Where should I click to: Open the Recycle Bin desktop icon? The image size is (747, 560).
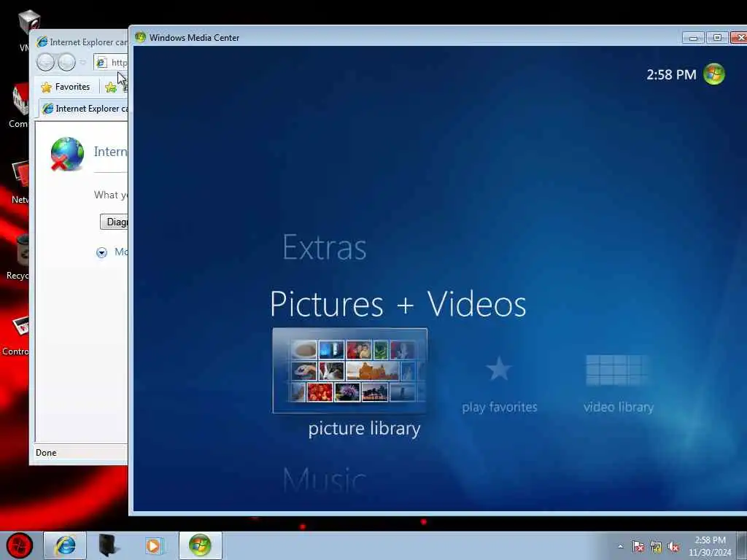[x=18, y=257]
